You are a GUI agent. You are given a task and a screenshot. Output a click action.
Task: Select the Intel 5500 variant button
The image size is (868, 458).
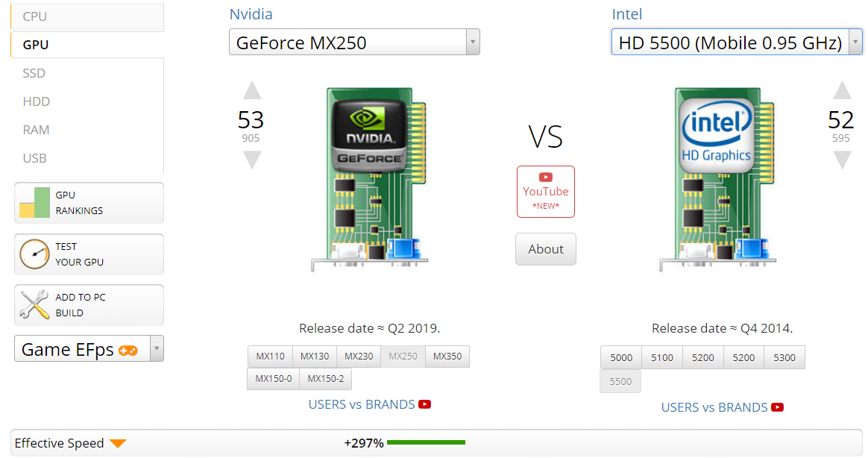click(620, 382)
